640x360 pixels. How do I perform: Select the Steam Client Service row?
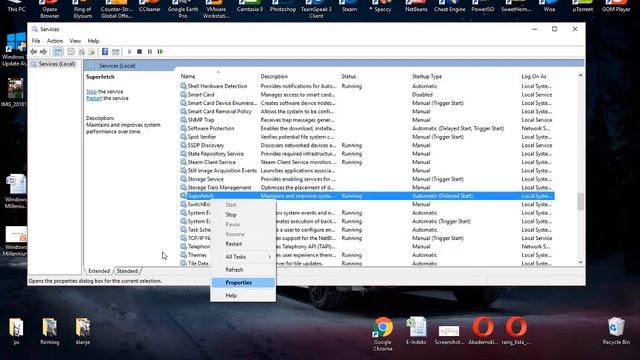click(x=367, y=162)
